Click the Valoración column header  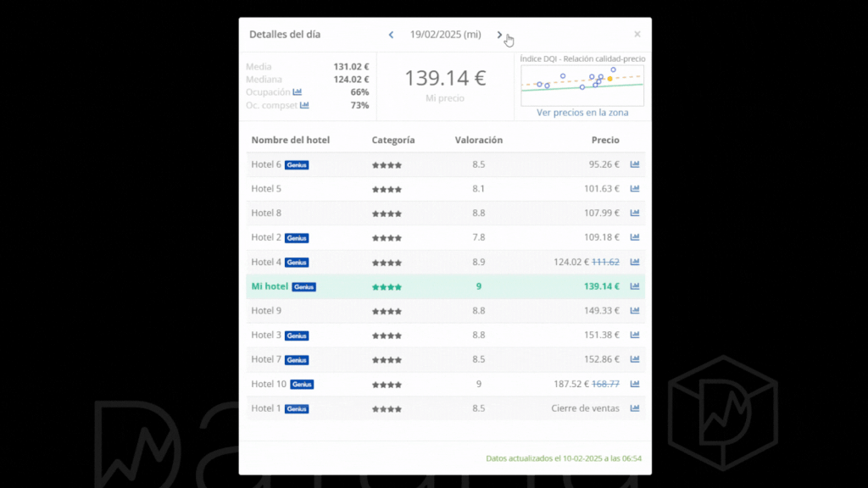click(479, 140)
